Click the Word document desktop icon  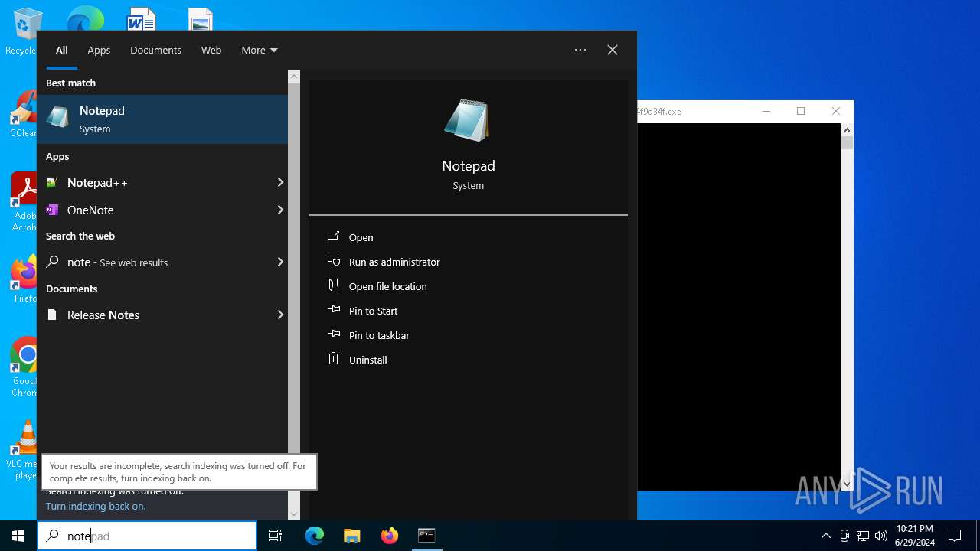point(141,19)
